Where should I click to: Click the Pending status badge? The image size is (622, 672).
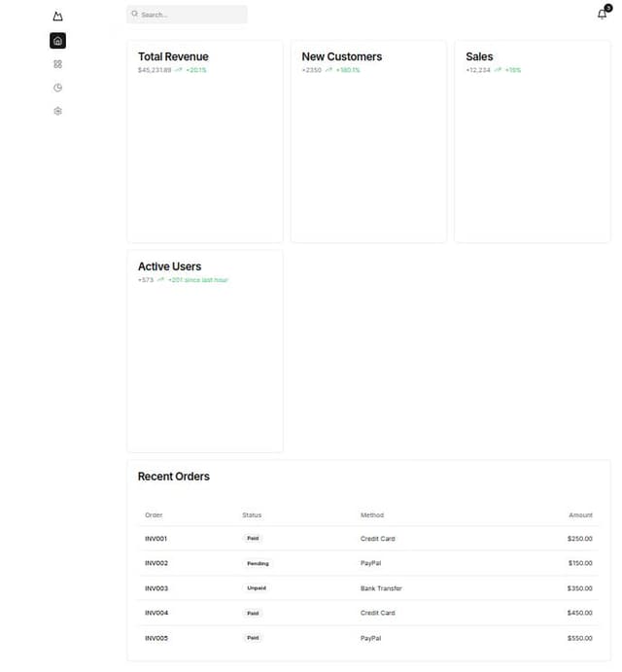click(x=258, y=564)
